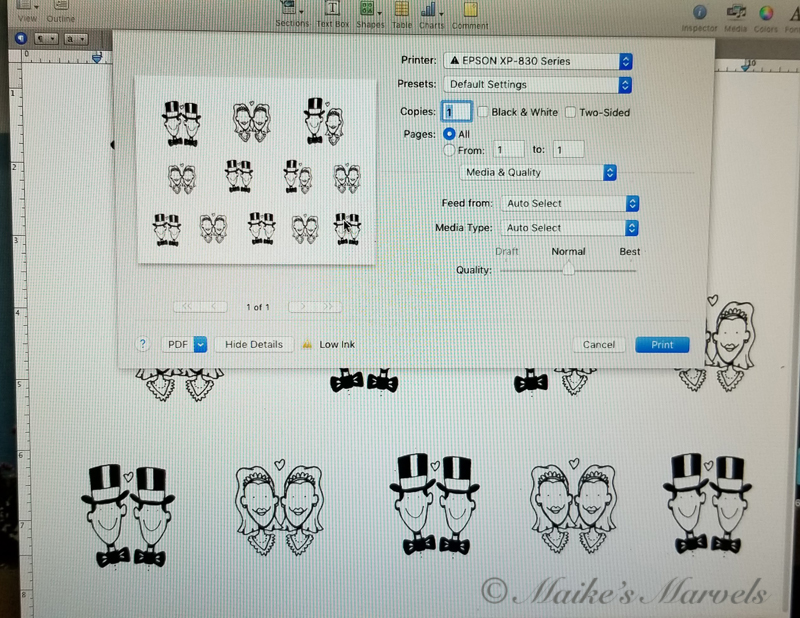
Task: Click the Copies input field
Action: [456, 112]
